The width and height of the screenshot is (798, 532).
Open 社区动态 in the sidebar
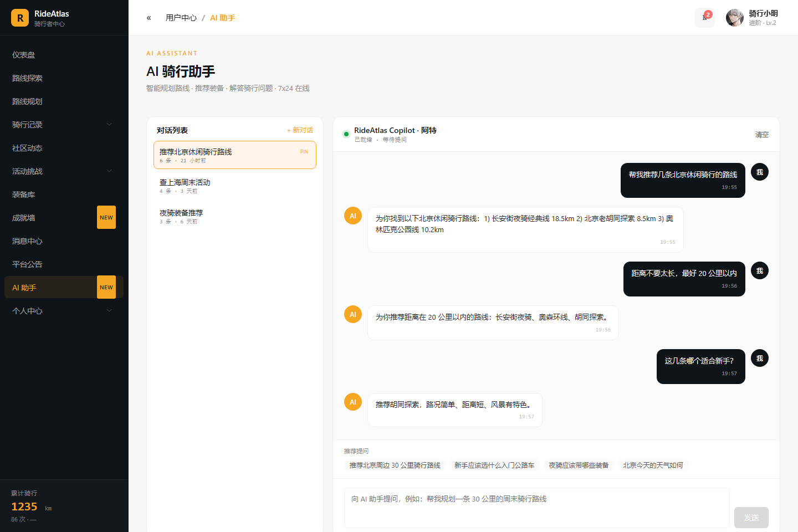click(x=64, y=148)
